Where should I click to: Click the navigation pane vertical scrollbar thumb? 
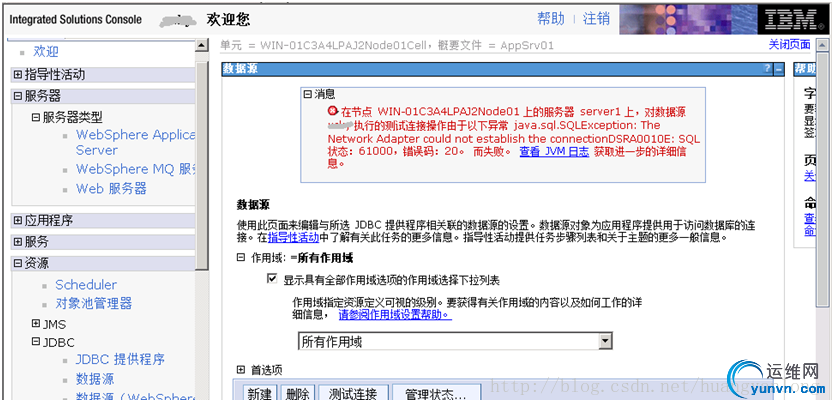click(202, 165)
